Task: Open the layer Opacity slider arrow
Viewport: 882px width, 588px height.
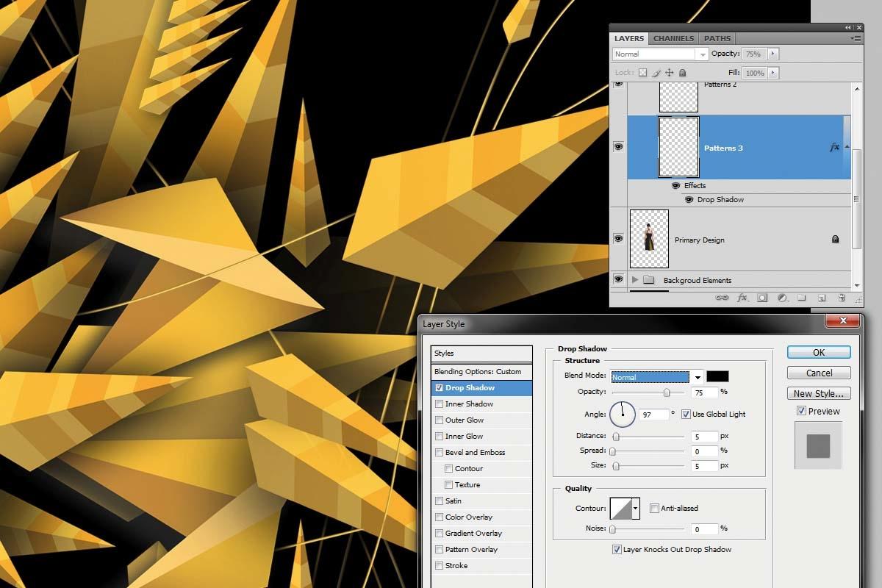Action: (x=772, y=54)
